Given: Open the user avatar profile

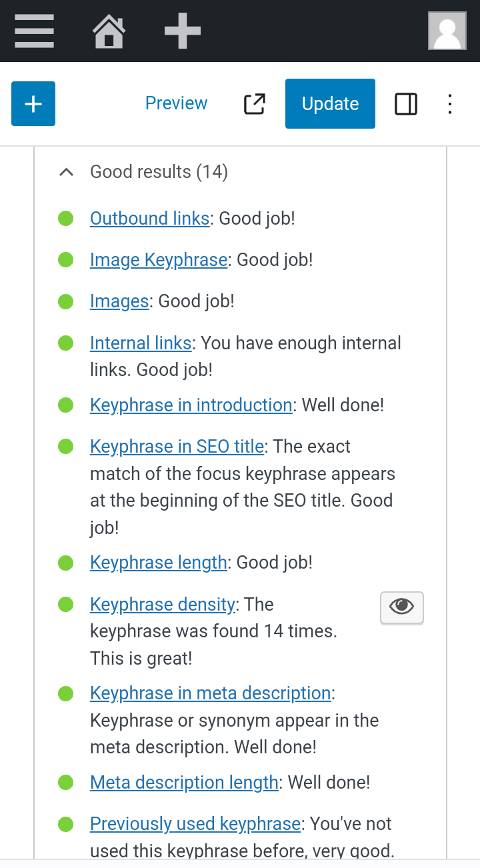Looking at the screenshot, I should click(447, 31).
